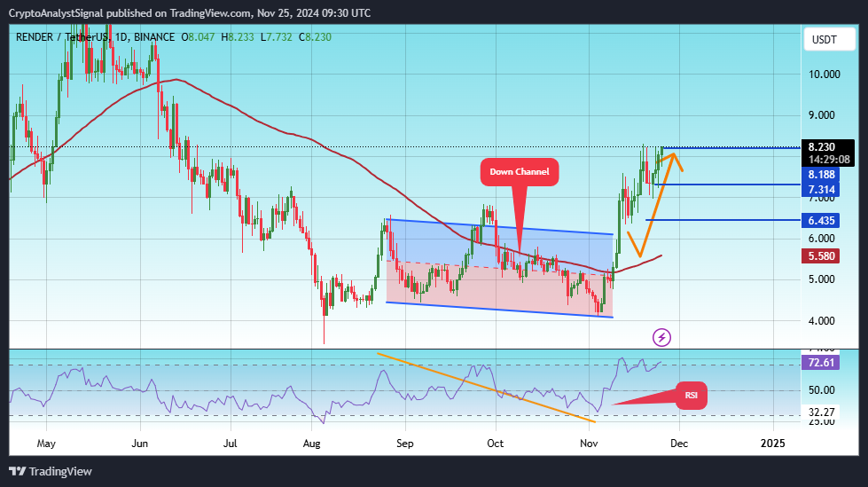Click the May label on time axis
Viewport: 868px width, 487px height.
tap(46, 444)
